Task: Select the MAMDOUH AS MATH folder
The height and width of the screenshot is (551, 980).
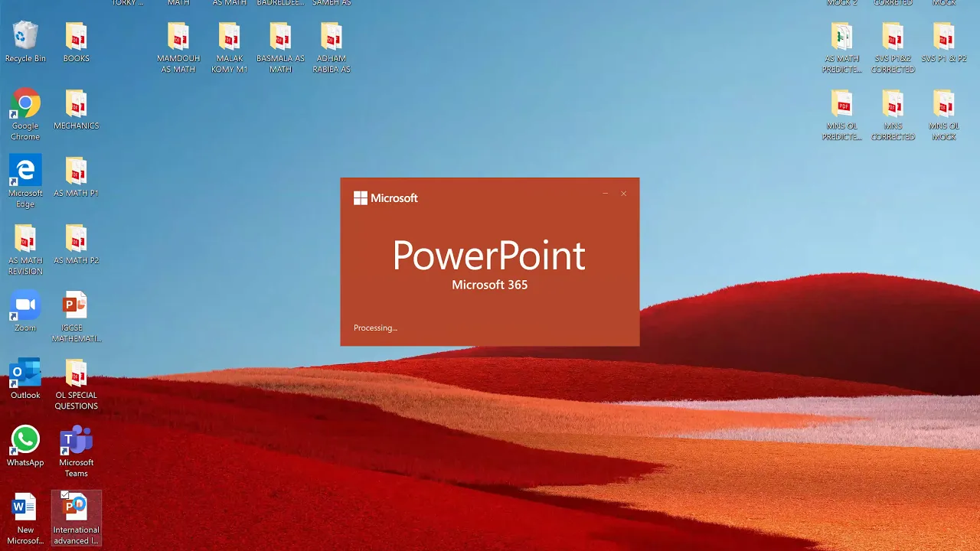Action: click(178, 48)
